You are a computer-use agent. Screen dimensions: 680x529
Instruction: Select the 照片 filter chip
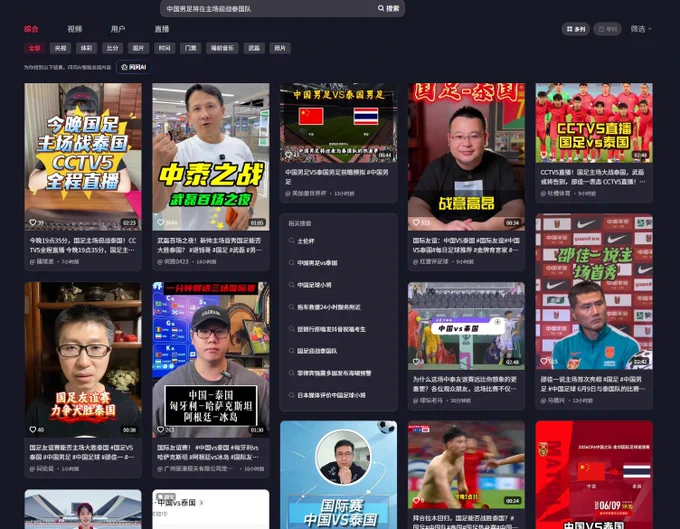click(x=280, y=48)
